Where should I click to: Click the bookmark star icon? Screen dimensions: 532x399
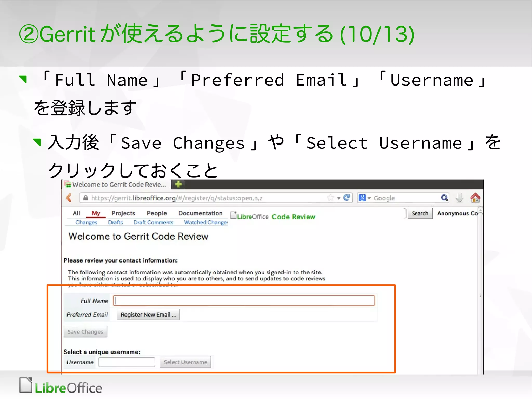(331, 198)
